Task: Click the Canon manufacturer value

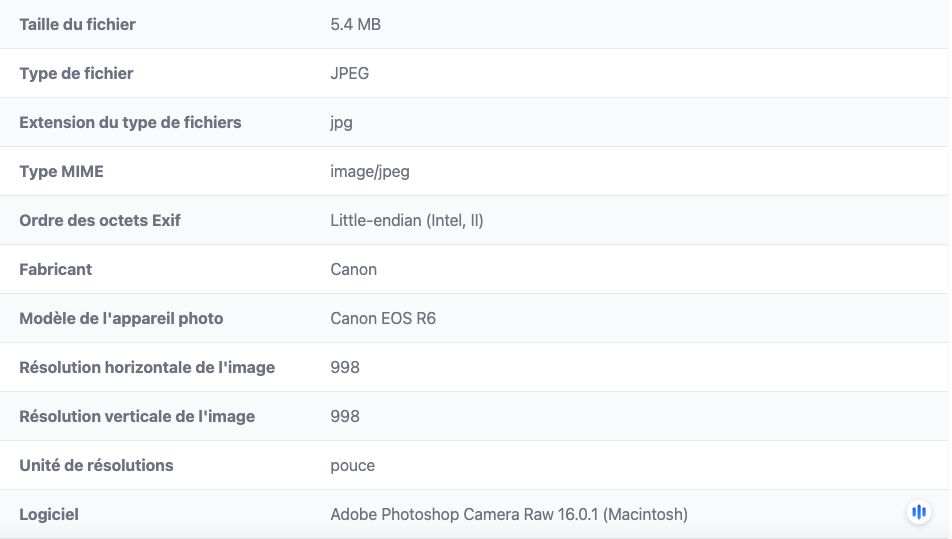Action: (x=353, y=270)
